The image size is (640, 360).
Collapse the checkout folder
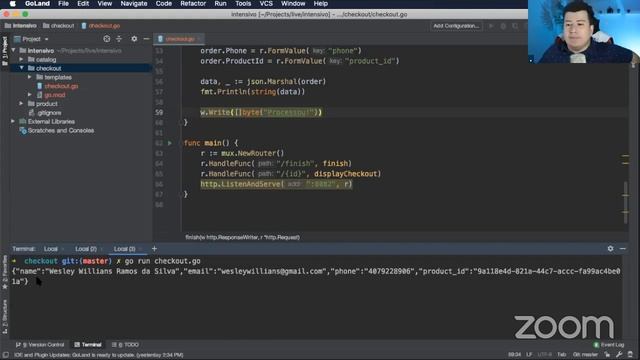pos(22,68)
